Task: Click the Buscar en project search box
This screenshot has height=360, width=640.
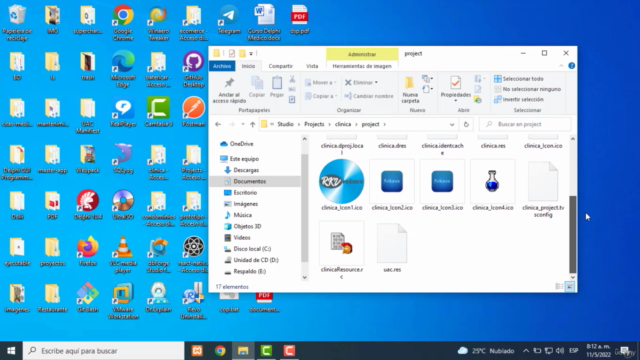Action: (525, 124)
